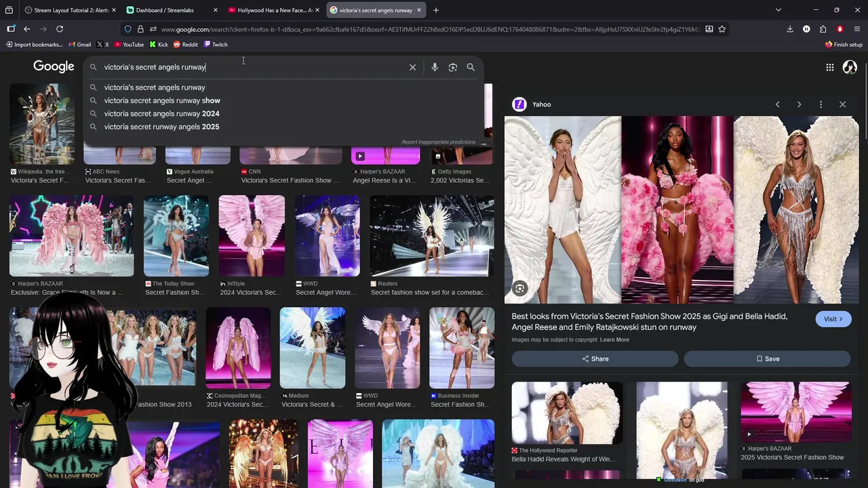Go to the Google logo homepage
This screenshot has width=868, height=488.
click(54, 66)
